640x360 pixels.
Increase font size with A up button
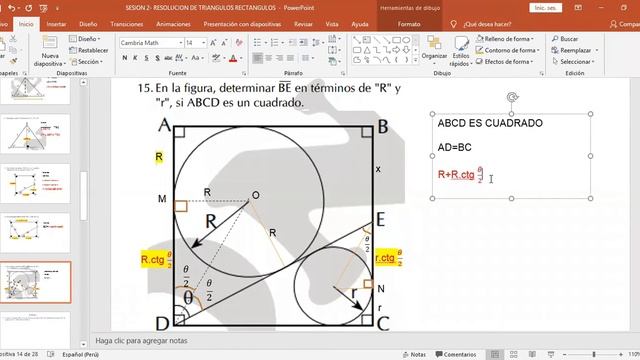coord(213,43)
